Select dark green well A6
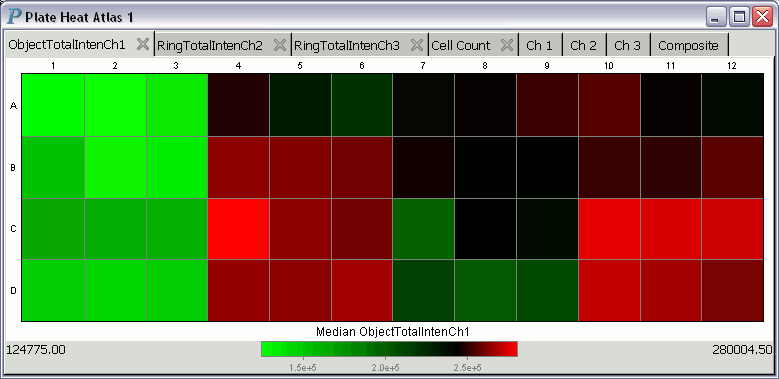The height and width of the screenshot is (379, 779). (x=362, y=105)
